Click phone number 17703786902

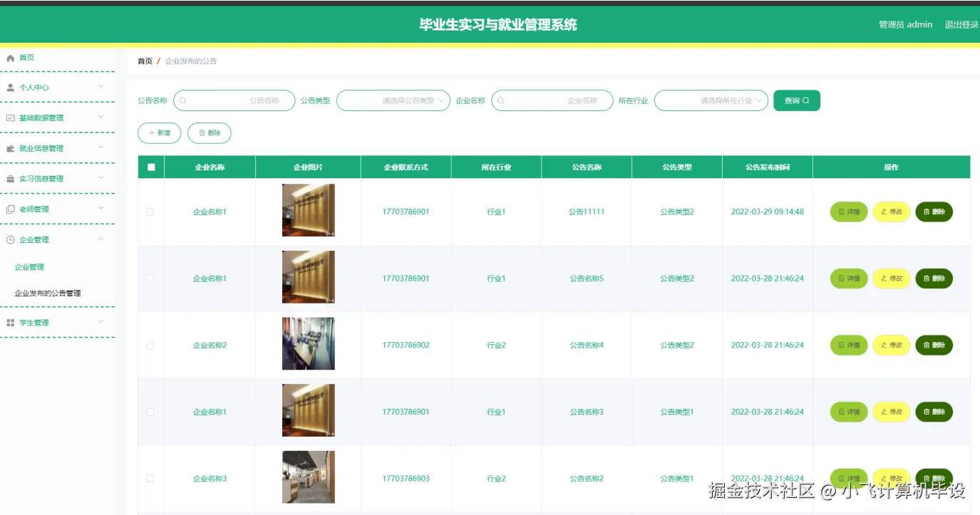pyautogui.click(x=406, y=345)
